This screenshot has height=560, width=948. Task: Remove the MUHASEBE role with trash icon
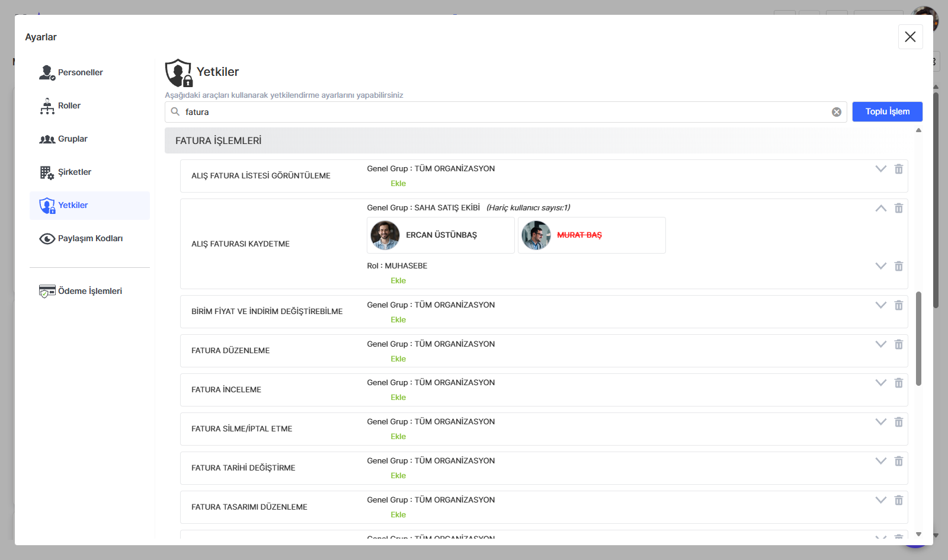898,266
